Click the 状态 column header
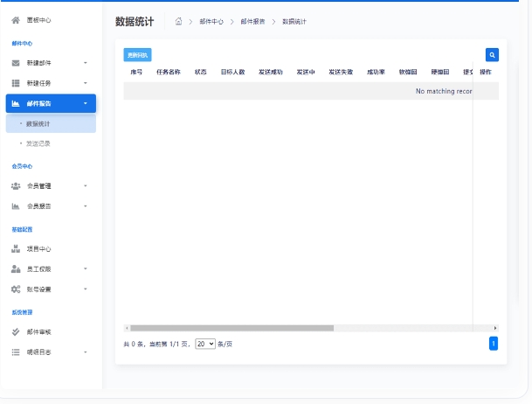Image resolution: width=532 pixels, height=404 pixels. (x=201, y=72)
